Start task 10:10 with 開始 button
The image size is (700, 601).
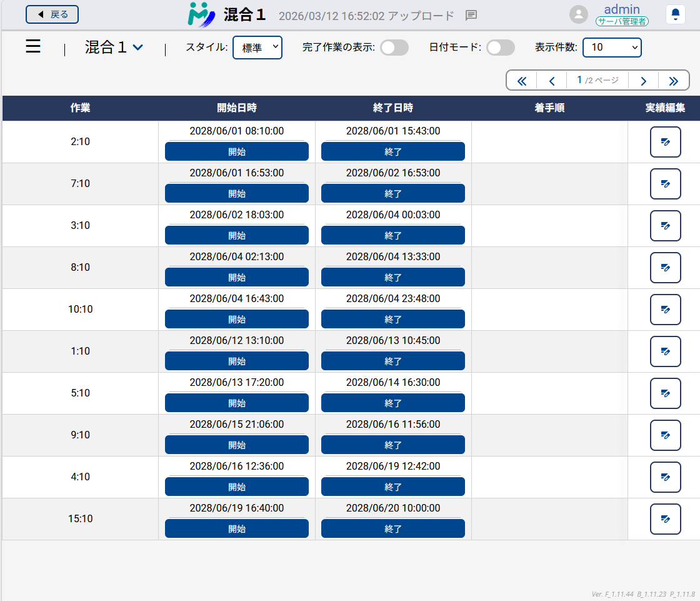(x=237, y=319)
